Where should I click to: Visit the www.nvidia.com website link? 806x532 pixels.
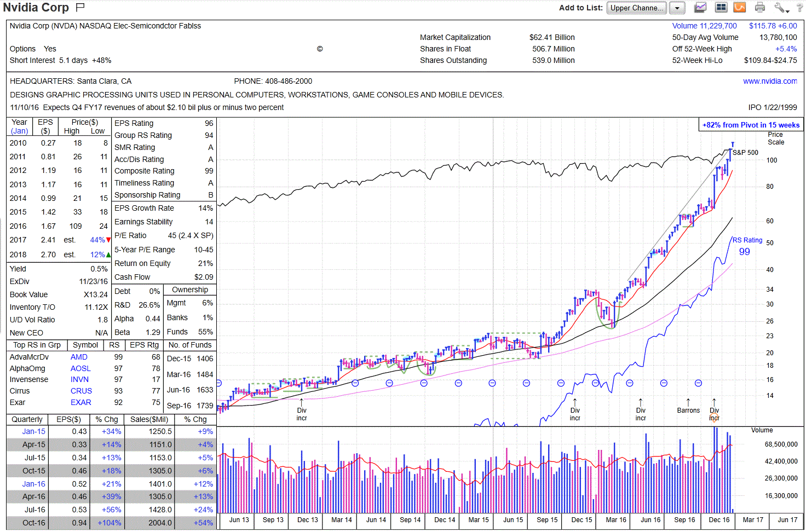tap(770, 81)
